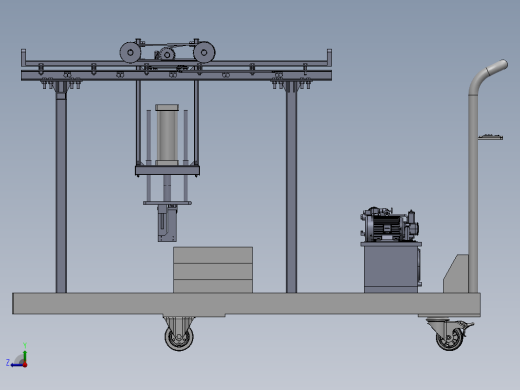Select the top block of the stack
The image size is (520, 390).
pos(213,255)
